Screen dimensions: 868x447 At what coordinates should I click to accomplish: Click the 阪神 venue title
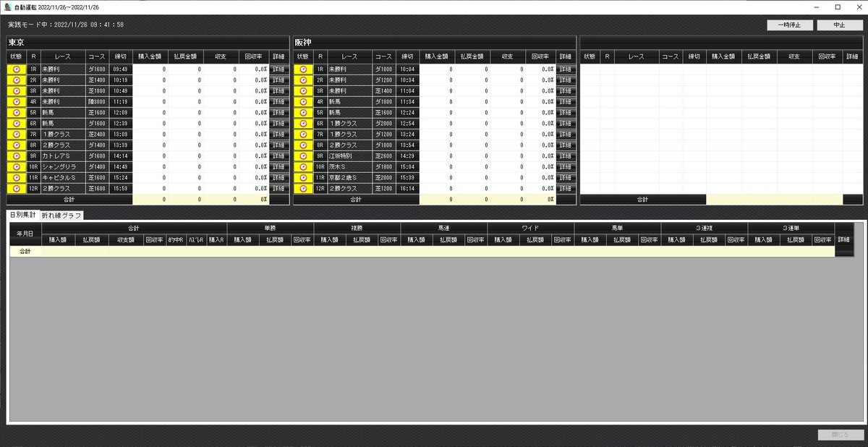[x=303, y=43]
